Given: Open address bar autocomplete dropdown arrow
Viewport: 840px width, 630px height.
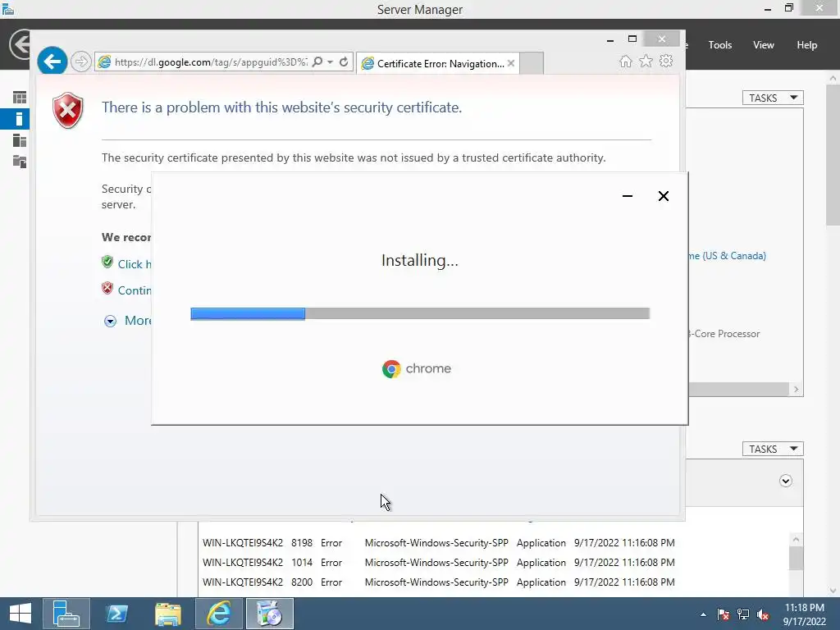Looking at the screenshot, I should [x=331, y=62].
